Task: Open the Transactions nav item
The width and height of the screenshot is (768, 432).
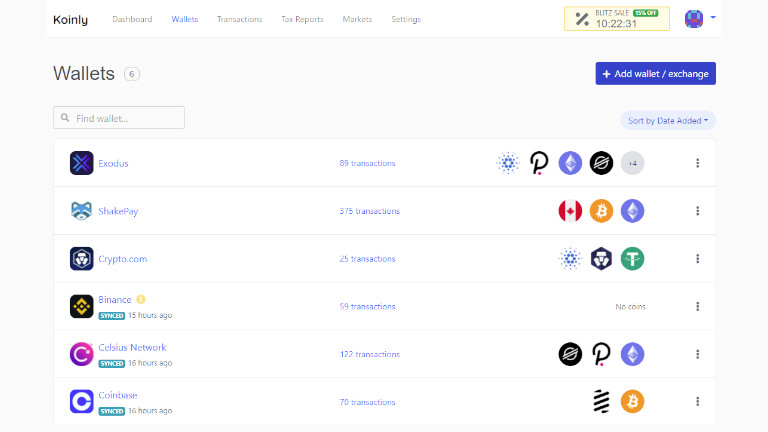Action: tap(240, 19)
